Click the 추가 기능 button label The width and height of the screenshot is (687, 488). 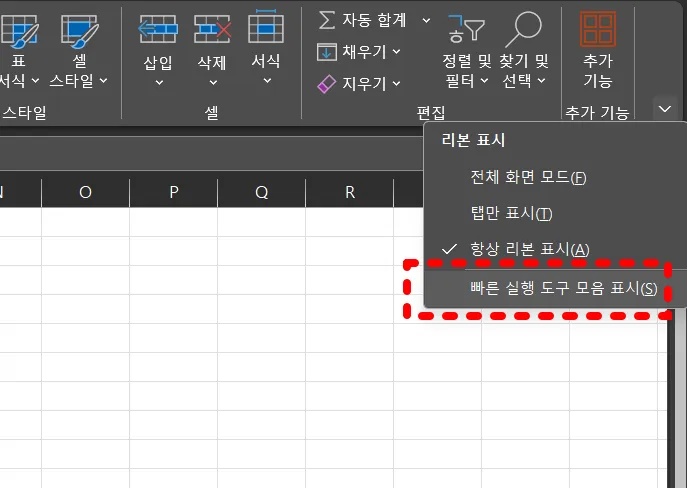tap(598, 71)
